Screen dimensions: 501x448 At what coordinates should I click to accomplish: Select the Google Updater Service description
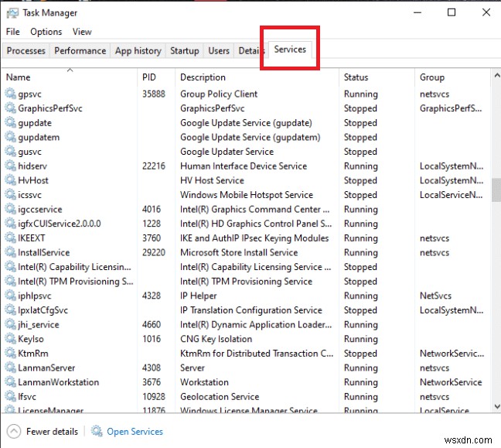[227, 152]
